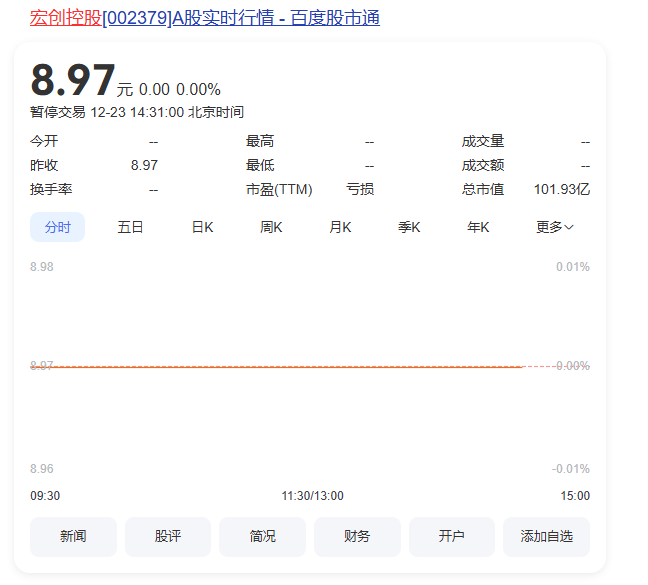This screenshot has height=585, width=648.
Task: Open the 宏创控股[002379] Baidu stock link
Action: pyautogui.click(x=205, y=18)
